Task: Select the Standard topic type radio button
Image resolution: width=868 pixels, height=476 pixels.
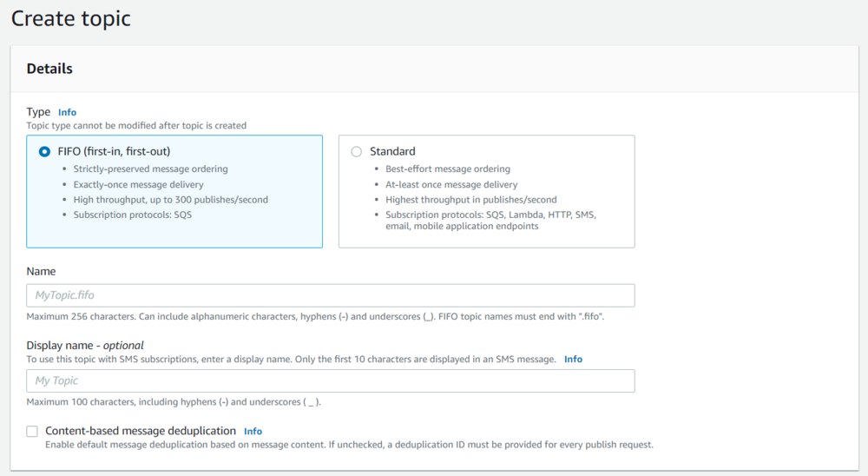Action: click(x=357, y=151)
